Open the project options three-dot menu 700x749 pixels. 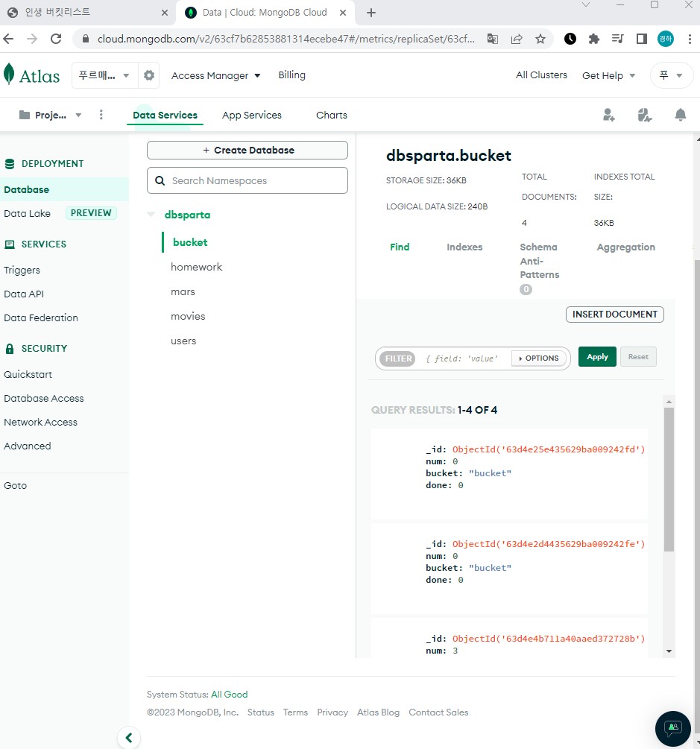click(x=101, y=115)
